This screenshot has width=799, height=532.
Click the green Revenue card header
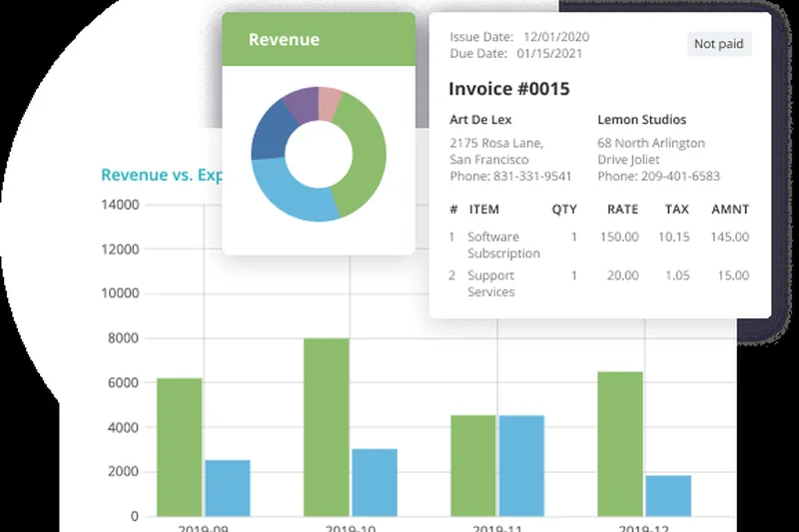click(x=318, y=40)
